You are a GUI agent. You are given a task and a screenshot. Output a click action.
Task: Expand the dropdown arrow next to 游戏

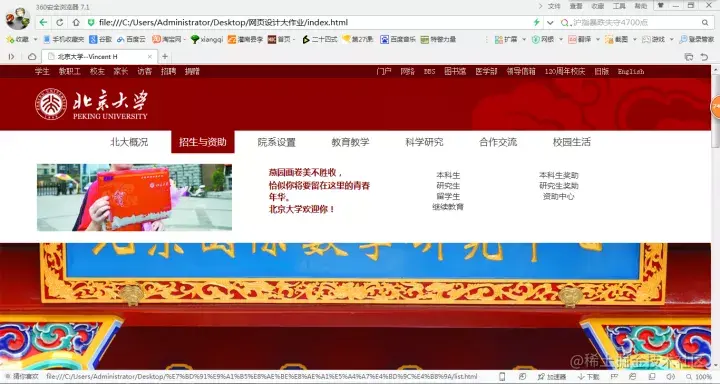tap(671, 40)
